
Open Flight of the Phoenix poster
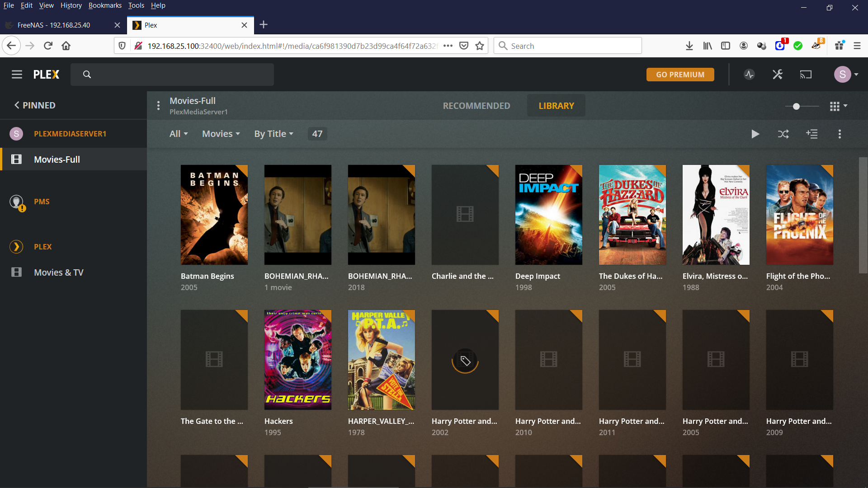coord(800,215)
